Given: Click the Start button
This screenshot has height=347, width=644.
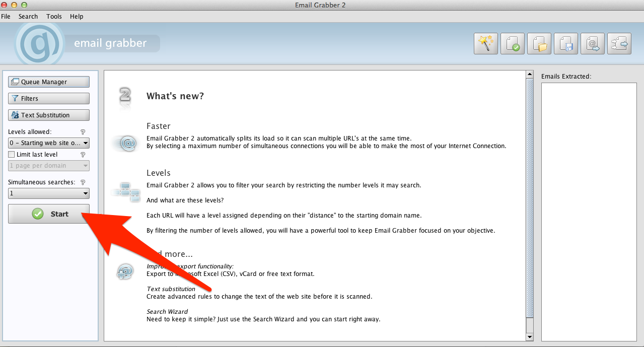Looking at the screenshot, I should tap(49, 214).
